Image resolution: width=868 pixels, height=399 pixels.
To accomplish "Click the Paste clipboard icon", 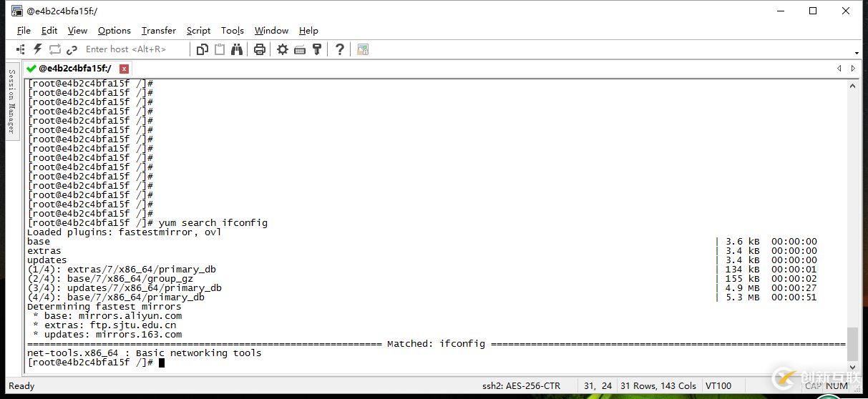I will coord(220,49).
